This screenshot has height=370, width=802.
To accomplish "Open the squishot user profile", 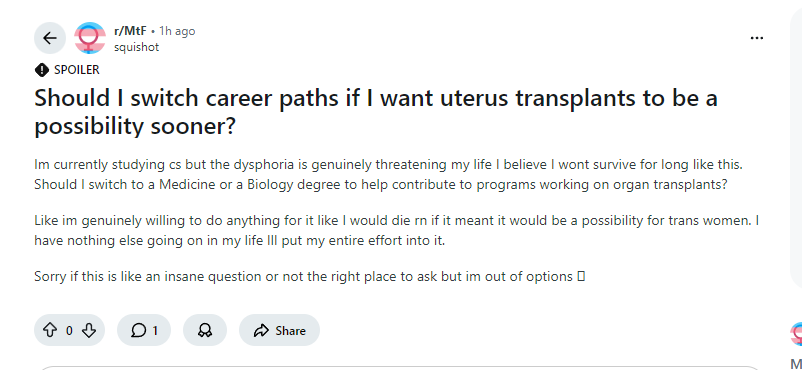I will (x=137, y=47).
